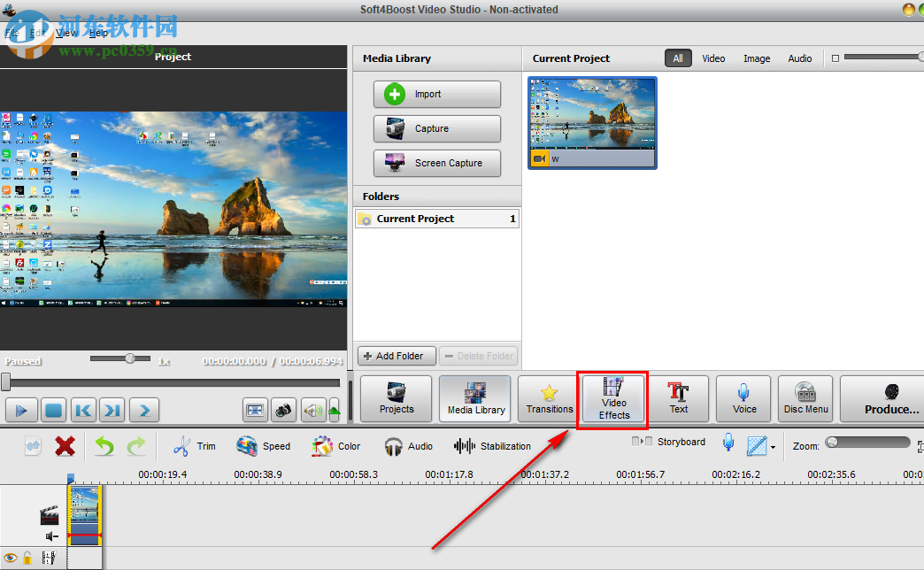This screenshot has width=924, height=570.
Task: Select the Current Project folder row
Action: tap(436, 219)
